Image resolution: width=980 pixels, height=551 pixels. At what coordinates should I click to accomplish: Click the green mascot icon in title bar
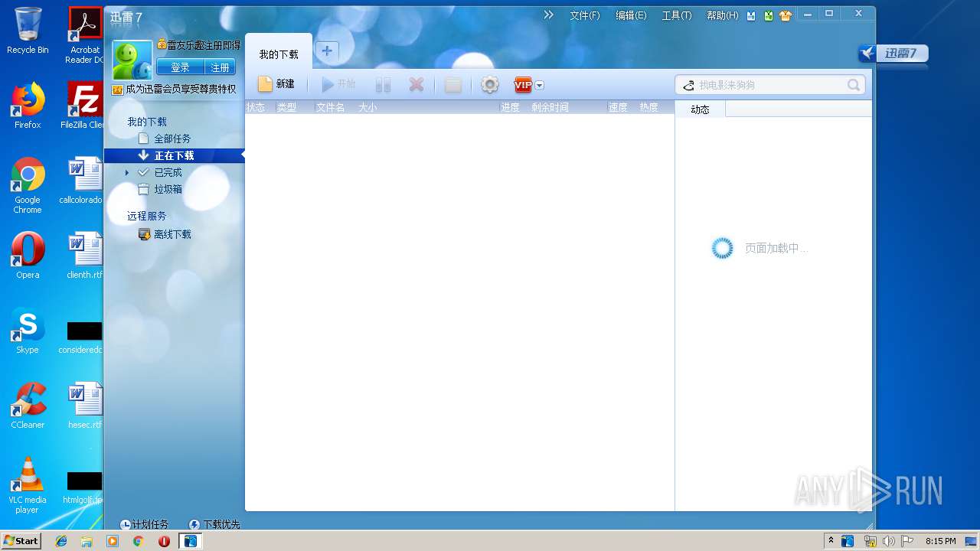tap(769, 15)
